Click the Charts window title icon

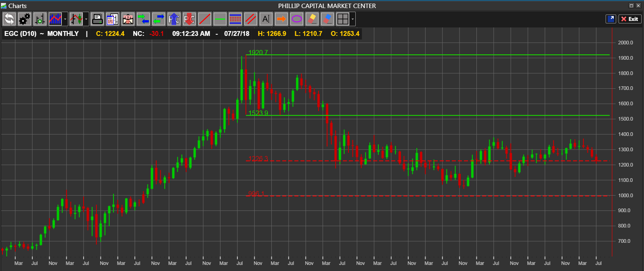click(x=4, y=6)
